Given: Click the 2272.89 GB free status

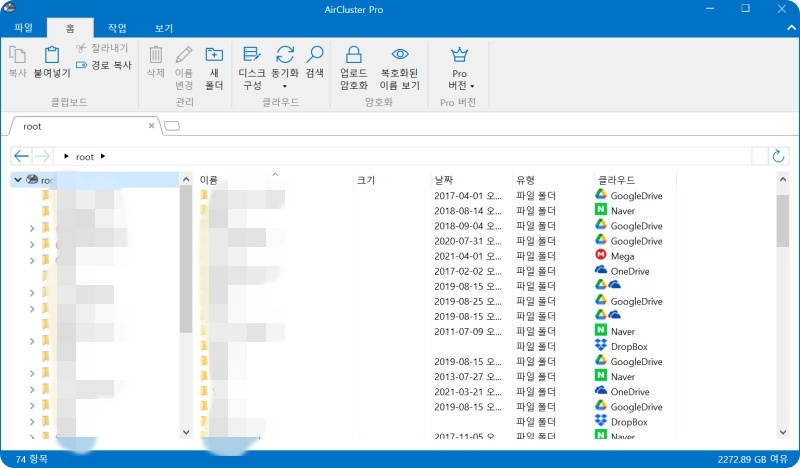Looking at the screenshot, I should pyautogui.click(x=752, y=459).
